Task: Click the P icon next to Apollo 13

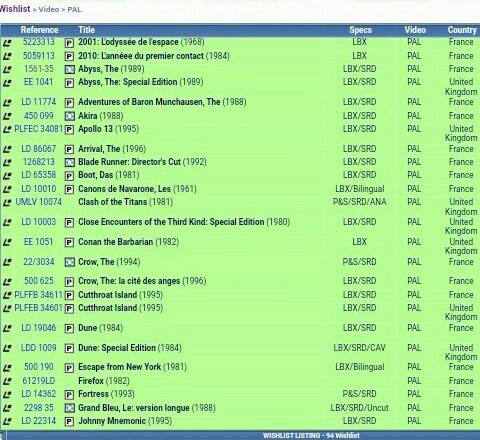Action: pyautogui.click(x=69, y=130)
